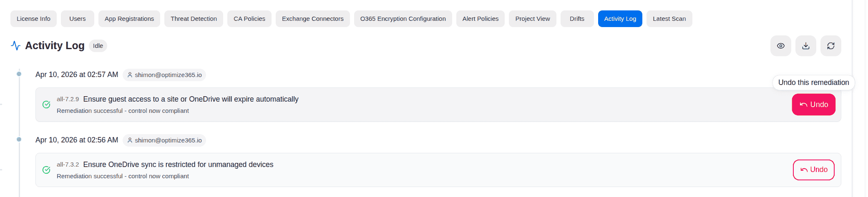Click user icon beside 02:56 AM entry
868x197 pixels.
click(x=130, y=140)
